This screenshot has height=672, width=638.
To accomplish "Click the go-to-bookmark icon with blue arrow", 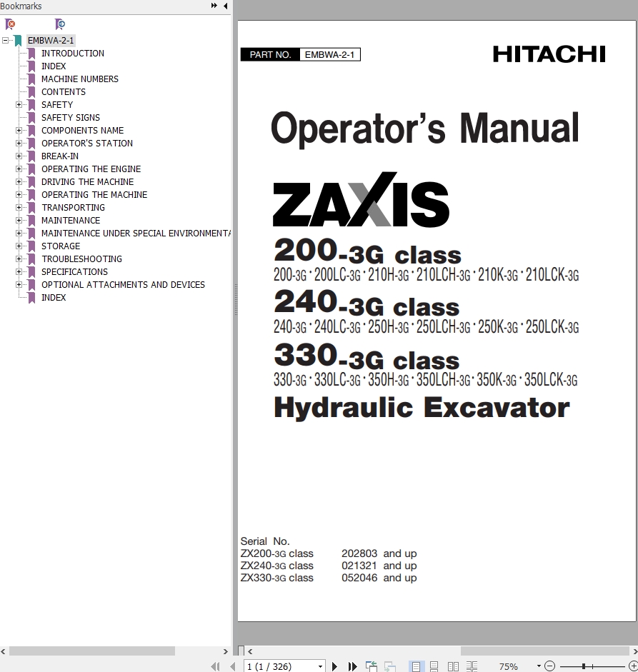I will [59, 24].
